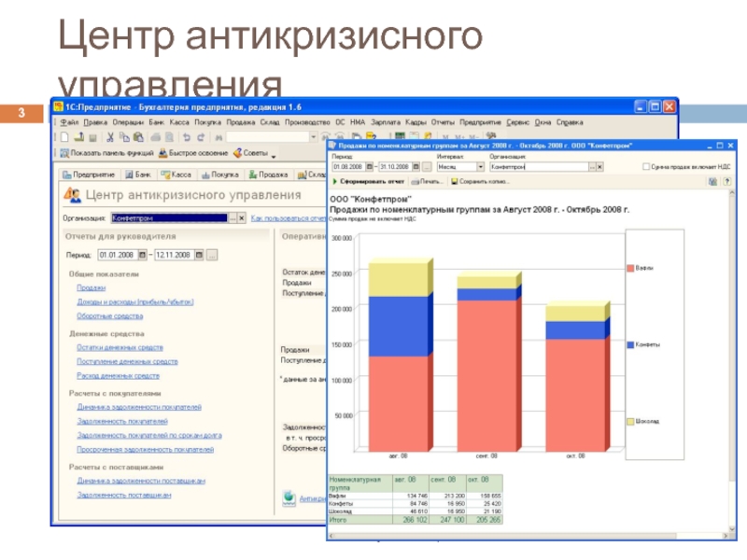The height and width of the screenshot is (560, 747).
Task: Switch to the Продажа tab
Action: point(269,175)
